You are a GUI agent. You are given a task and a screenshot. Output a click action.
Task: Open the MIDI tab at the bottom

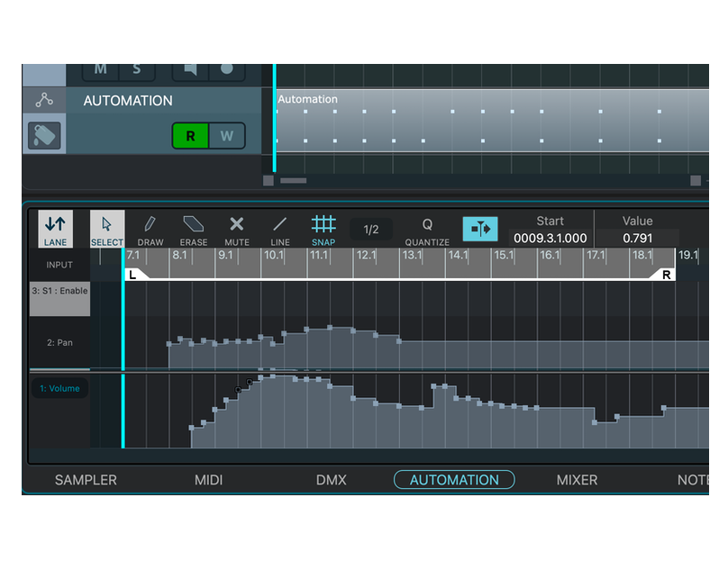pos(208,480)
